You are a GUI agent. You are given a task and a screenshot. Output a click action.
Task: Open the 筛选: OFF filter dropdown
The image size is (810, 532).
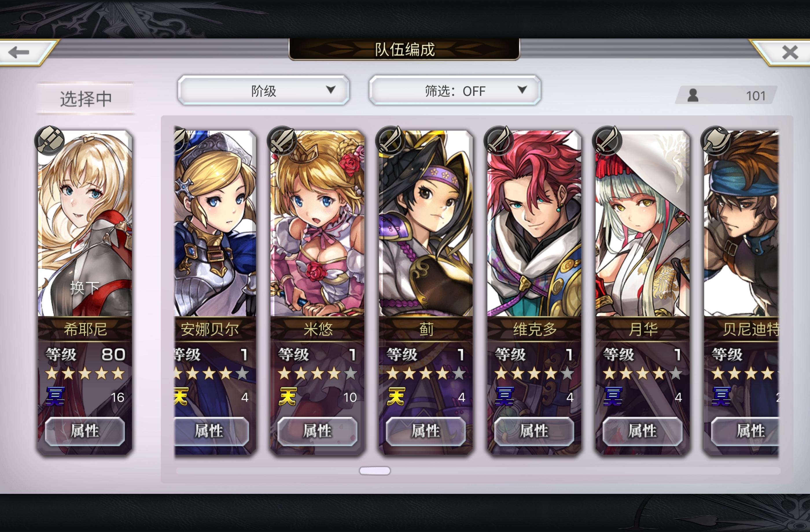[x=455, y=90]
